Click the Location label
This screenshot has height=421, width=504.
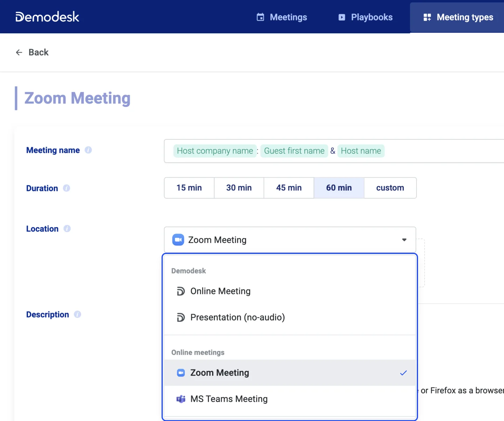42,229
